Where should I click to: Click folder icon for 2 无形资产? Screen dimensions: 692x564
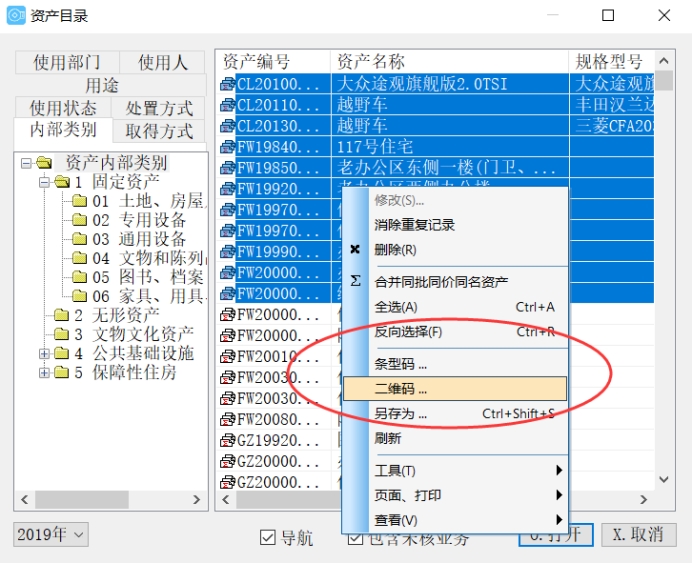61,315
